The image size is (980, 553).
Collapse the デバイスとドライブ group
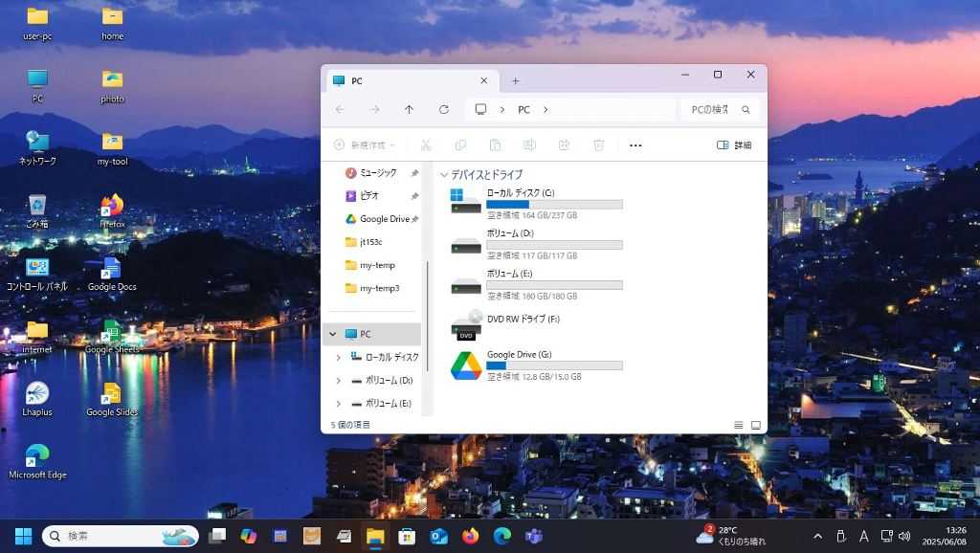444,176
